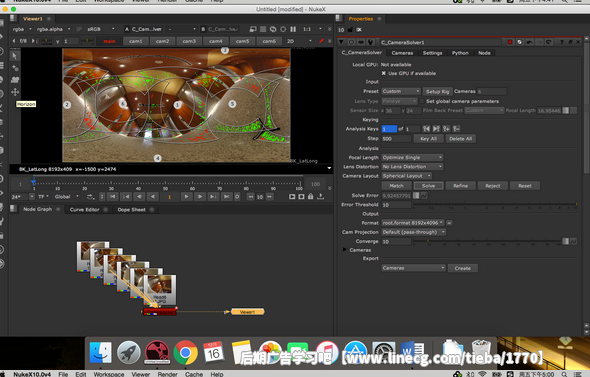Click the Focal Length animation menu icon
The height and width of the screenshot is (377, 590).
click(x=566, y=110)
